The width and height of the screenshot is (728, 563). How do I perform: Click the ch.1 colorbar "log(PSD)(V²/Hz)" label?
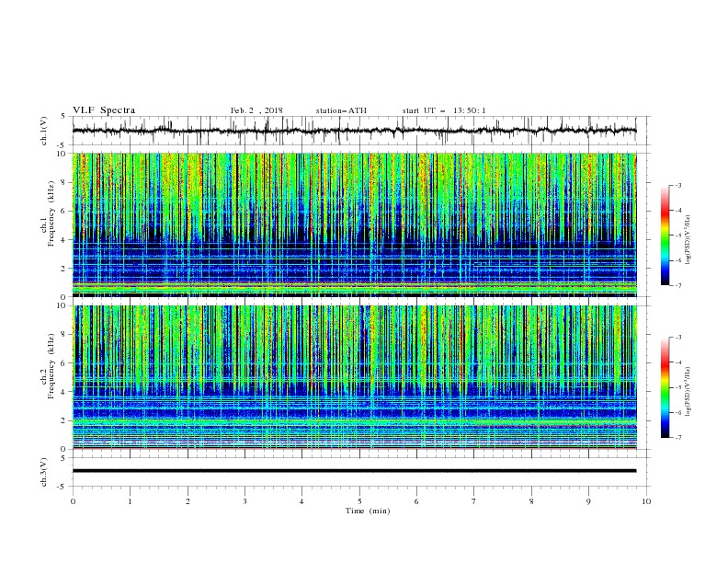pyautogui.click(x=688, y=240)
